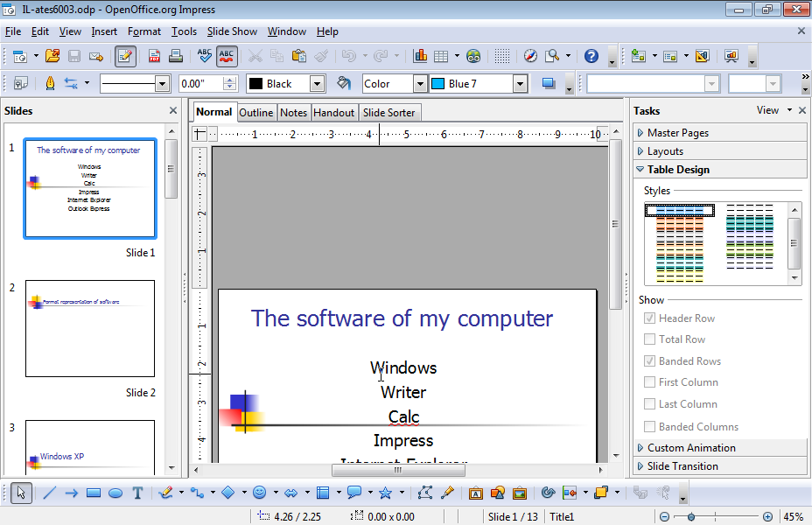
Task: Toggle Banded Rows checkbox
Action: point(649,360)
